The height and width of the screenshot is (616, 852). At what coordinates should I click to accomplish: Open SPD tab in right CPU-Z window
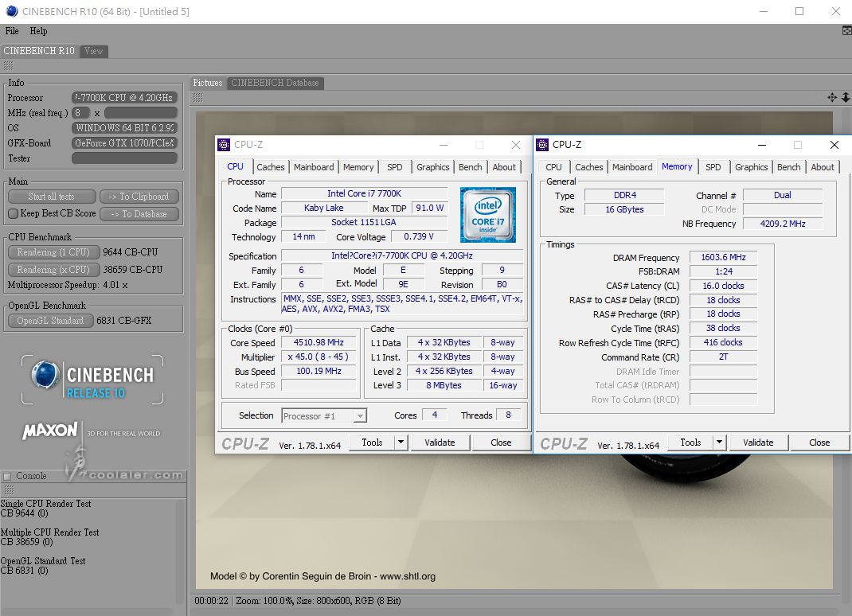pyautogui.click(x=713, y=167)
